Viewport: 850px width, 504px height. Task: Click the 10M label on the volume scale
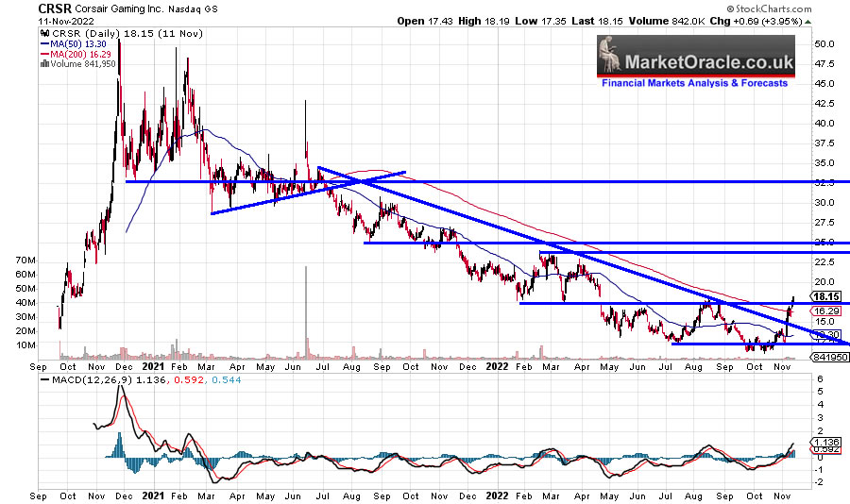click(26, 345)
